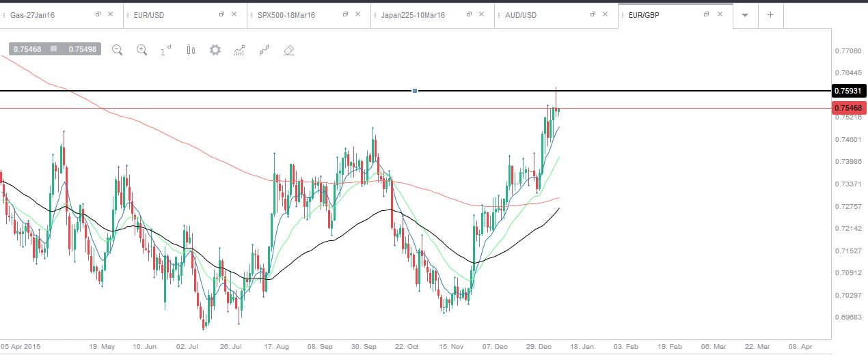Close the EUR/GBP tab
Image resolution: width=868 pixels, height=355 pixels.
tap(720, 14)
